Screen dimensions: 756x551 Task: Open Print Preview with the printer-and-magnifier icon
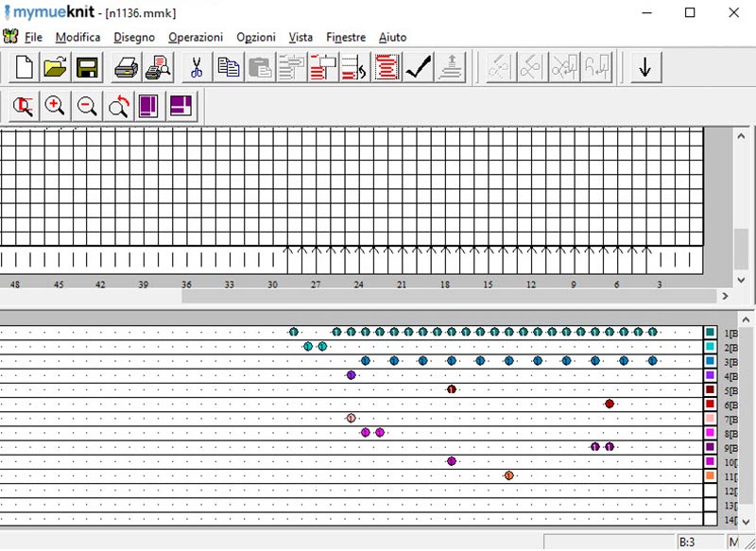click(158, 68)
